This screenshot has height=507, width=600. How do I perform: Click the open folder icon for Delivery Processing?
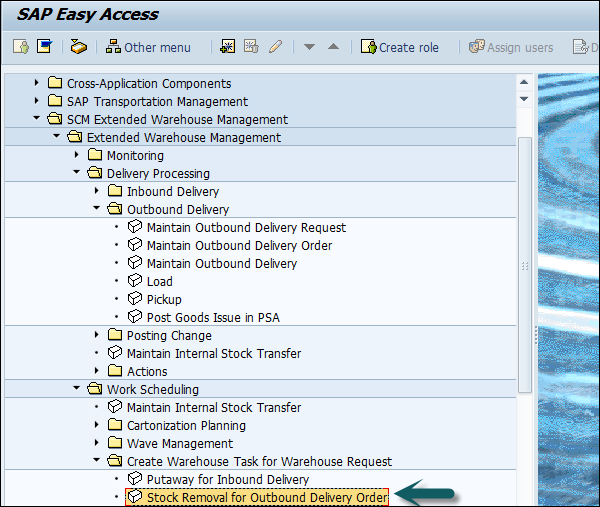[x=95, y=173]
